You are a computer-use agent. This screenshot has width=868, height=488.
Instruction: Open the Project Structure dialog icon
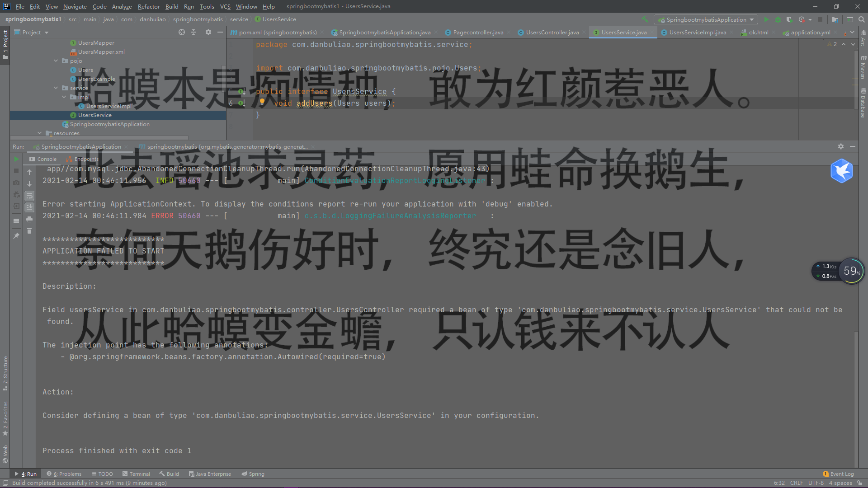point(835,19)
